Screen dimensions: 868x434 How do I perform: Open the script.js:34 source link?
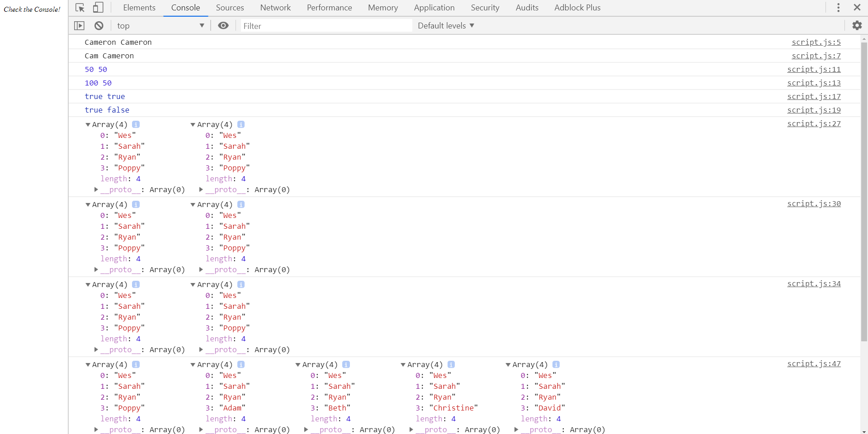[x=814, y=283]
